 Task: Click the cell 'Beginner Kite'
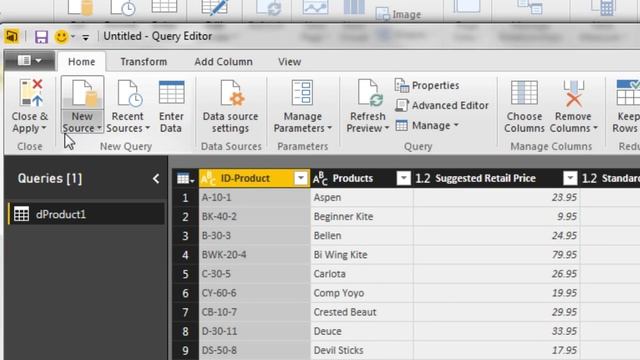(362, 217)
